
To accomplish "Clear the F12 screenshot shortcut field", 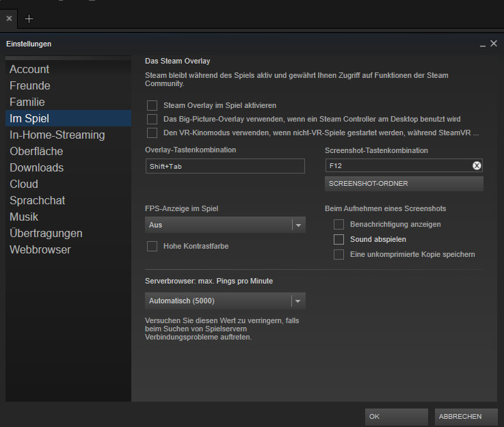I will (x=477, y=165).
